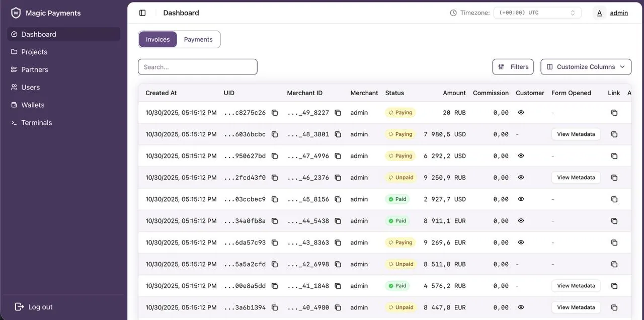The image size is (644, 320).
Task: Open Users in the sidebar
Action: tap(63, 87)
